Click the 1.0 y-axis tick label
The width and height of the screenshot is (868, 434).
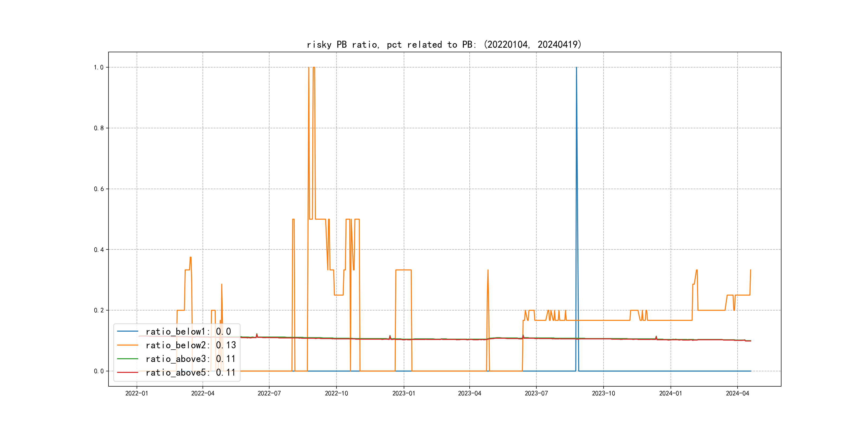pyautogui.click(x=98, y=68)
